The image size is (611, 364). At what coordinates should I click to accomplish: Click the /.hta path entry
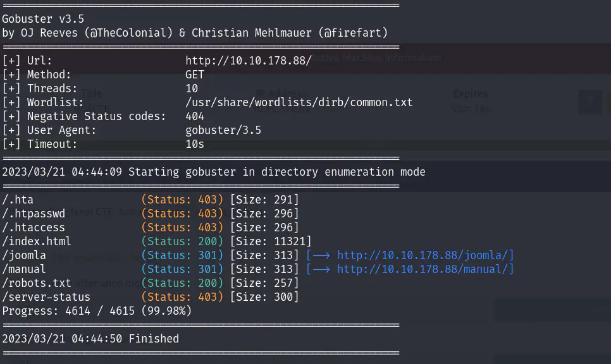pyautogui.click(x=18, y=200)
